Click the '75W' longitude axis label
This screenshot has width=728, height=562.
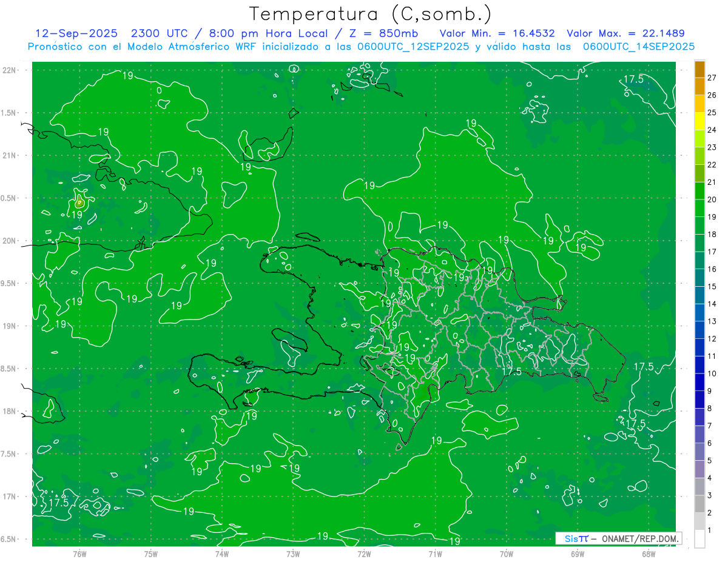click(x=151, y=554)
